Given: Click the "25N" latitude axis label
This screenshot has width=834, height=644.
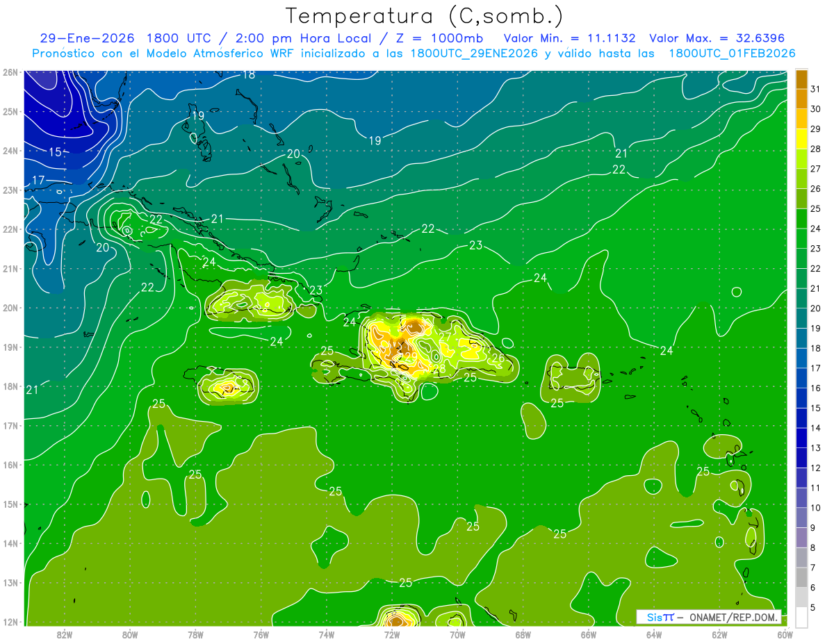Looking at the screenshot, I should pyautogui.click(x=10, y=111).
